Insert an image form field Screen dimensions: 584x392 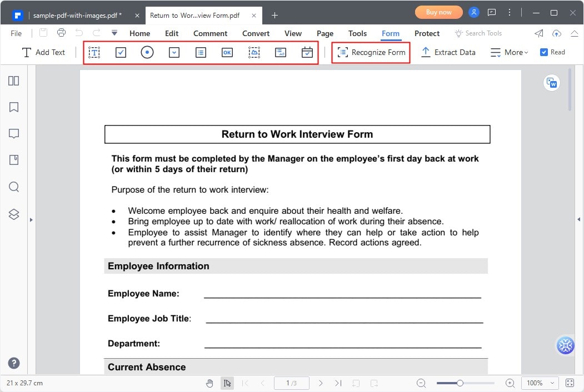pyautogui.click(x=254, y=52)
